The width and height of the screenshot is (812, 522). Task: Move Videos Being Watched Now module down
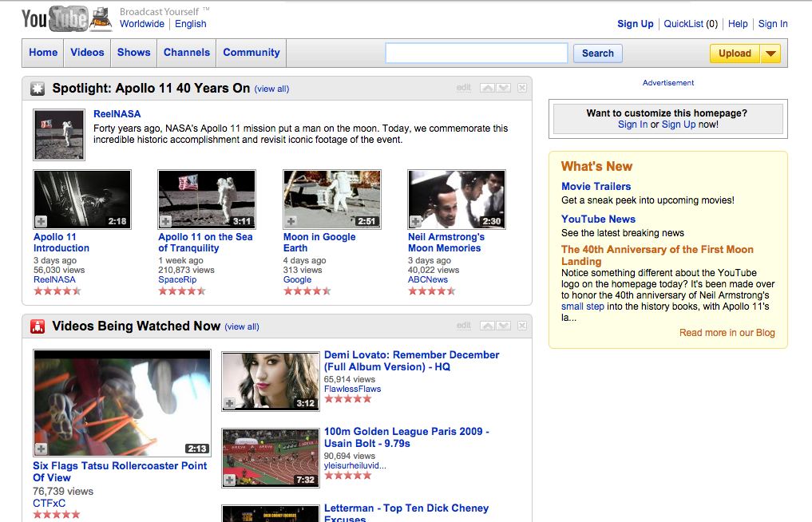pos(504,326)
